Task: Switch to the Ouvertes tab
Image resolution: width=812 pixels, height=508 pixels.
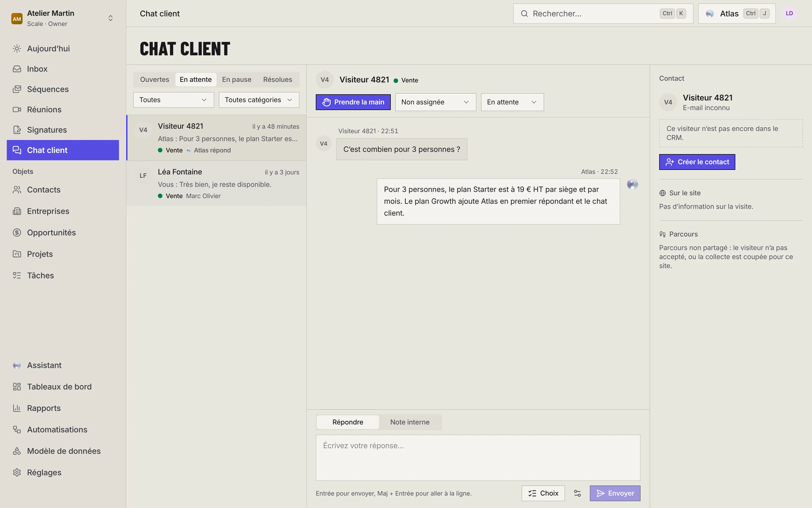Action: coord(155,80)
